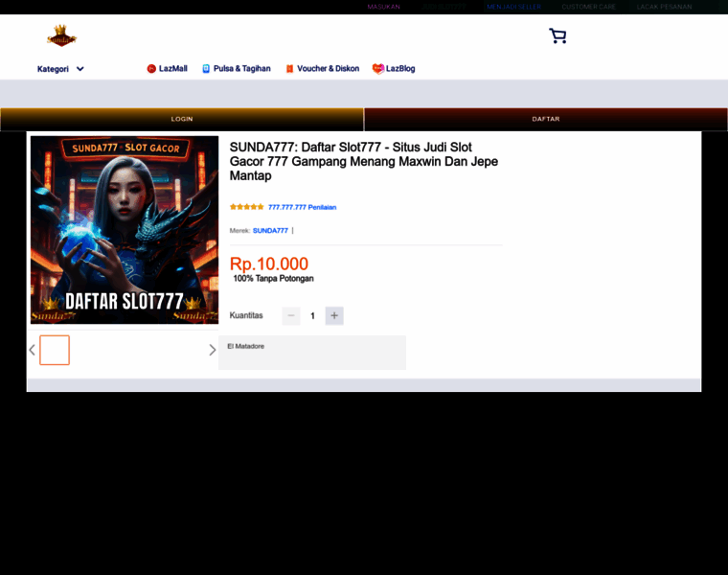Click the Rp.10.000 price text
Screen dimensions: 728x575
[269, 264]
